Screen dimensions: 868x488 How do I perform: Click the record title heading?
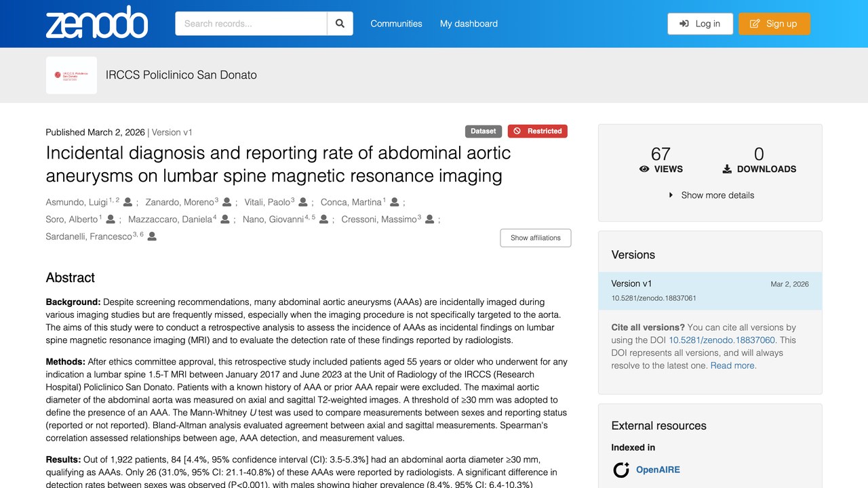(279, 165)
